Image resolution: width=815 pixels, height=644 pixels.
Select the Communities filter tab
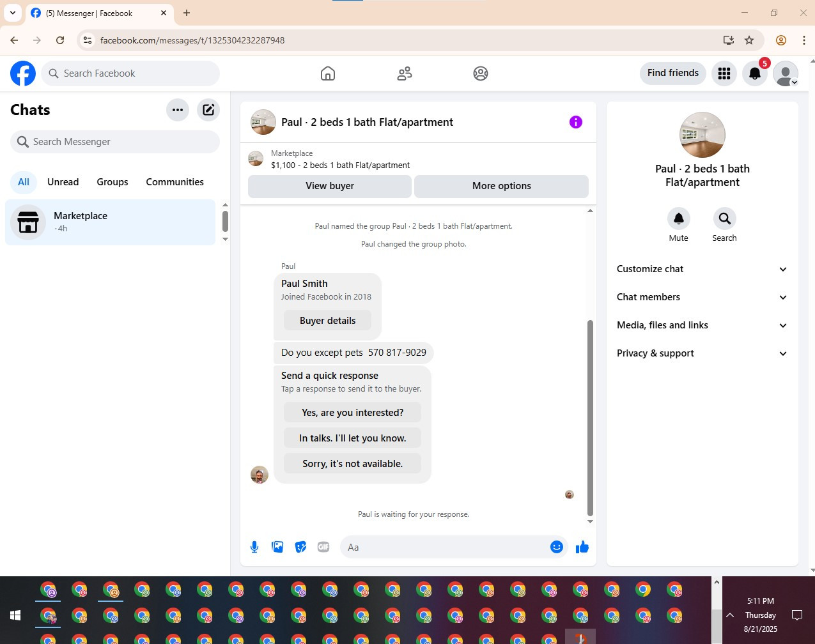(175, 182)
